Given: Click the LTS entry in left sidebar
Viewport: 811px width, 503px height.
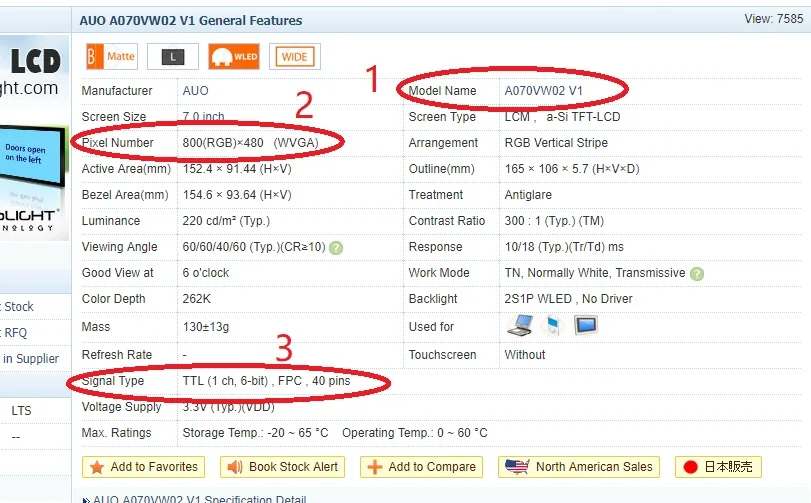Looking at the screenshot, I should (x=21, y=411).
